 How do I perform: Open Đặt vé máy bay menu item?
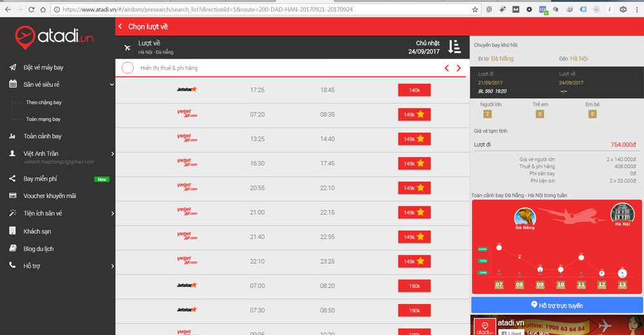coord(43,68)
